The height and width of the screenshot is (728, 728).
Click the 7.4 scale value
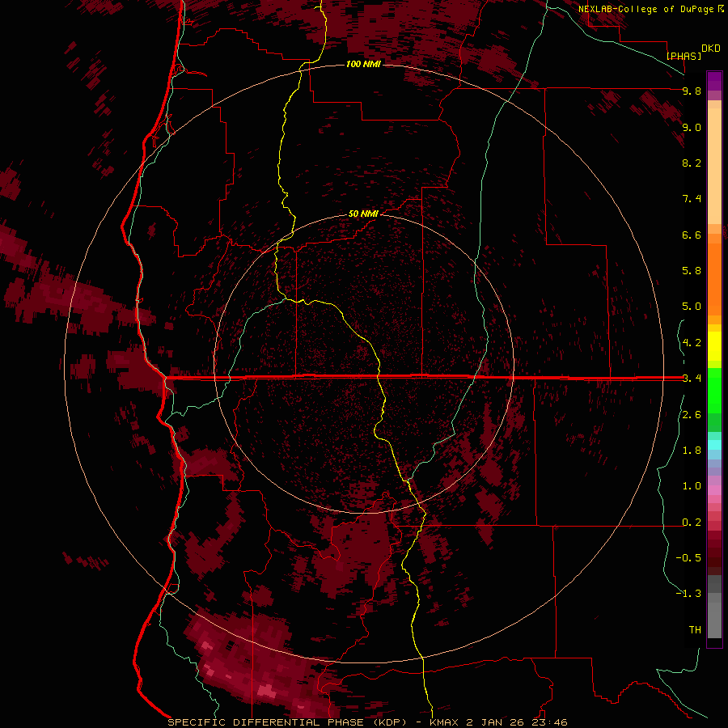pos(692,199)
